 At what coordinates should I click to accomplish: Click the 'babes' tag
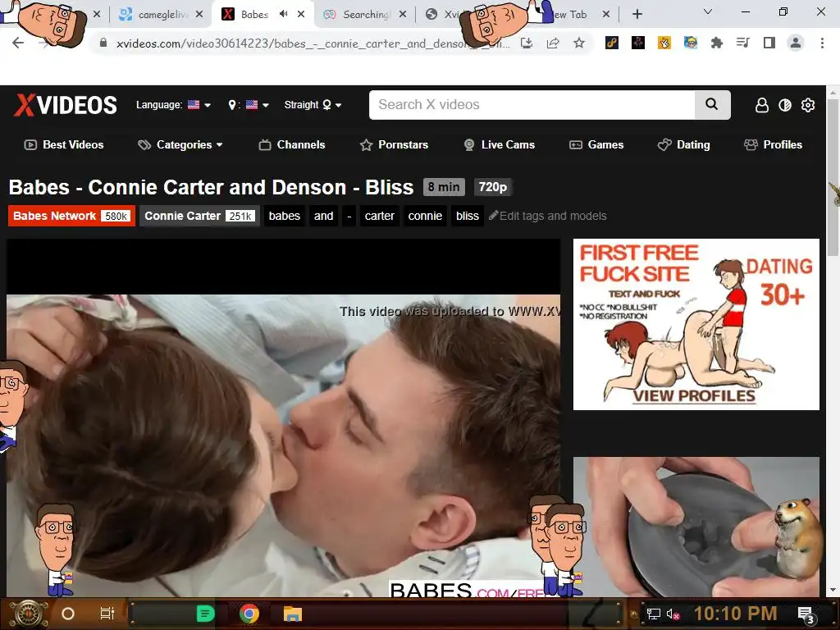(285, 216)
